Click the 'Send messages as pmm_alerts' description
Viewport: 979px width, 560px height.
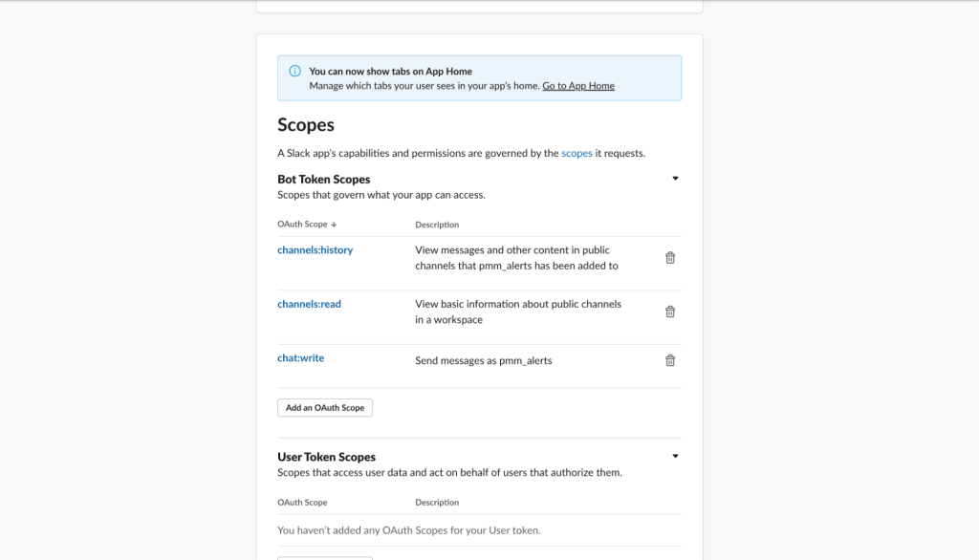[x=484, y=361]
